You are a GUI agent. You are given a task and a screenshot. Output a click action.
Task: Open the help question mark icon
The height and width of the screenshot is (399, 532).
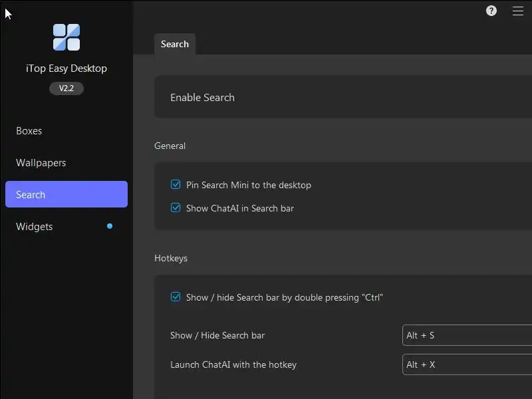[x=491, y=11]
